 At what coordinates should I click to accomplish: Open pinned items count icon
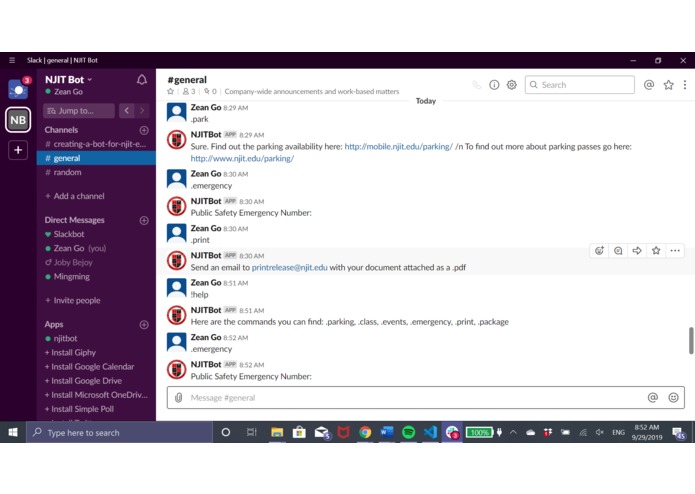tap(210, 91)
